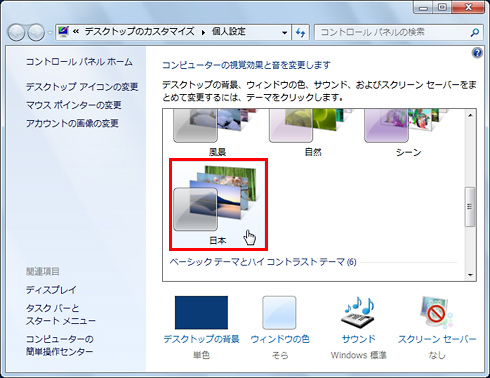Click the Windows 標準 label under sound
490x378 pixels.
(x=359, y=355)
